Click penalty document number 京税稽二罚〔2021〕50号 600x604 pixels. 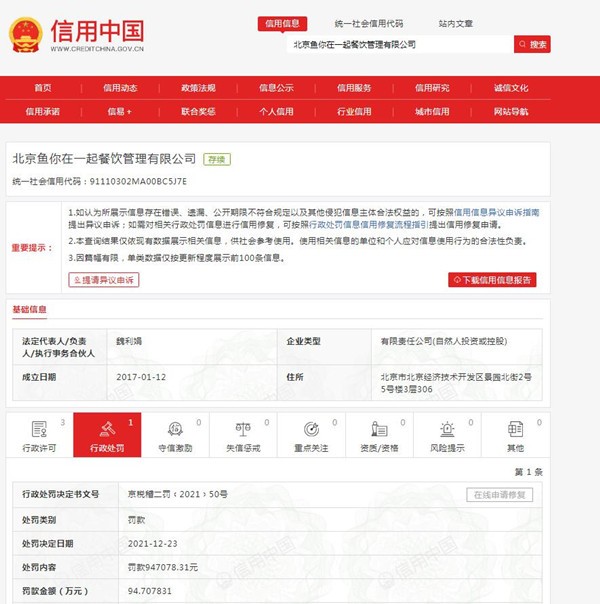[178, 494]
